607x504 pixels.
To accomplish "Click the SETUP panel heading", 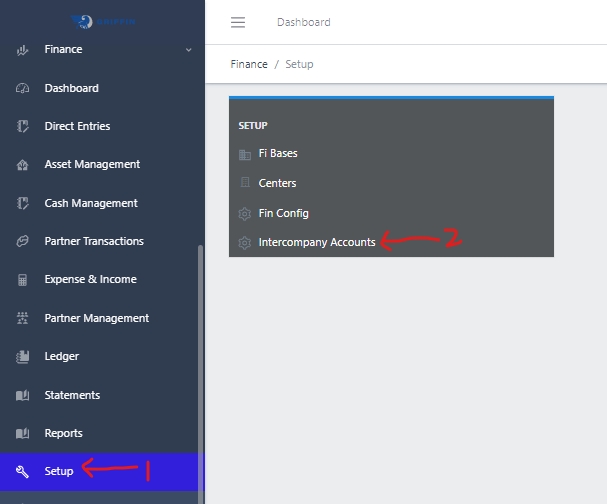I will 253,126.
